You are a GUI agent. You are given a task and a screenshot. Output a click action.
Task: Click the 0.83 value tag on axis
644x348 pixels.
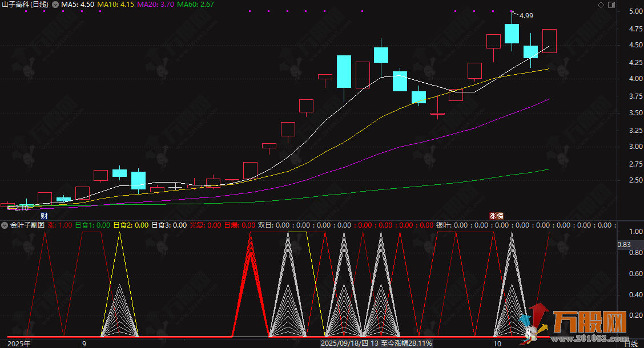click(x=624, y=245)
